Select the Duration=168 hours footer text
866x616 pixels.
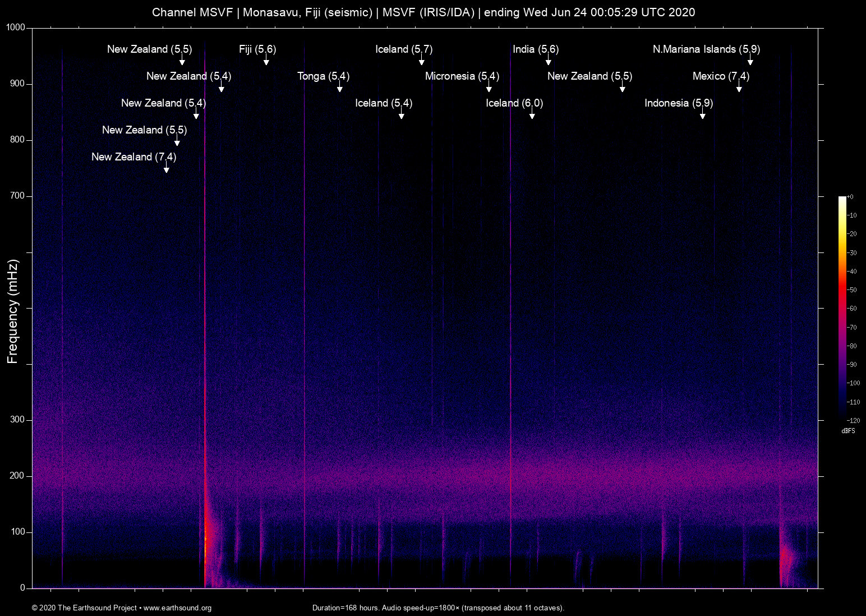pyautogui.click(x=439, y=608)
